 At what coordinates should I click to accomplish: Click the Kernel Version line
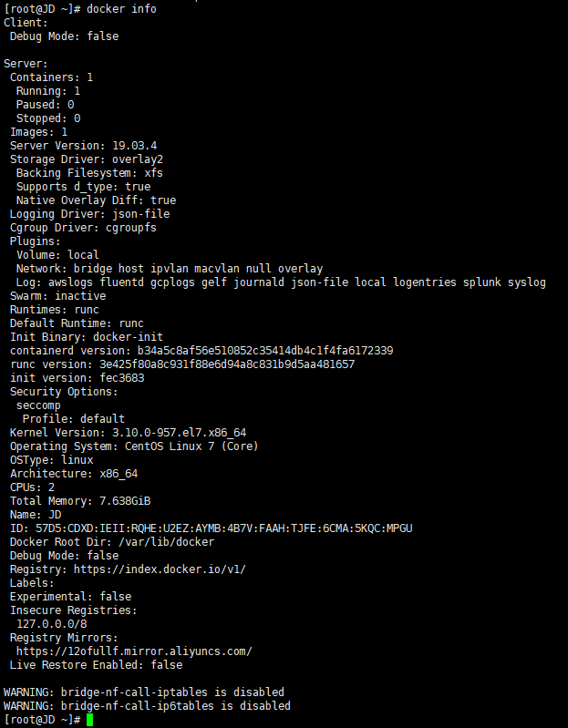coord(128,433)
